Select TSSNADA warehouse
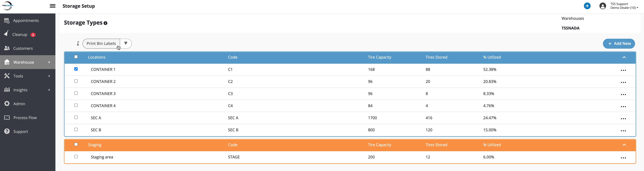Screen dimensions: 644x171 pyautogui.click(x=570, y=28)
